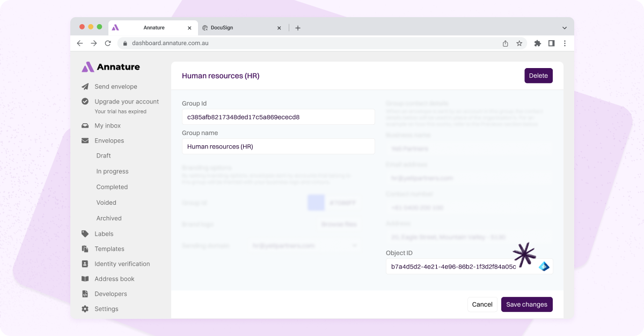Open the Address book icon
Screen dimensions: 644x336
tap(85, 279)
